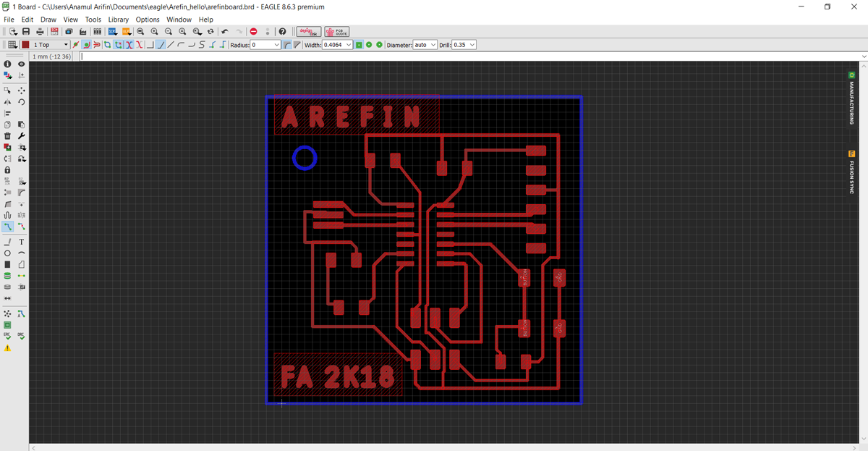The image size is (868, 451).
Task: Run the DRC check
Action: 22,336
